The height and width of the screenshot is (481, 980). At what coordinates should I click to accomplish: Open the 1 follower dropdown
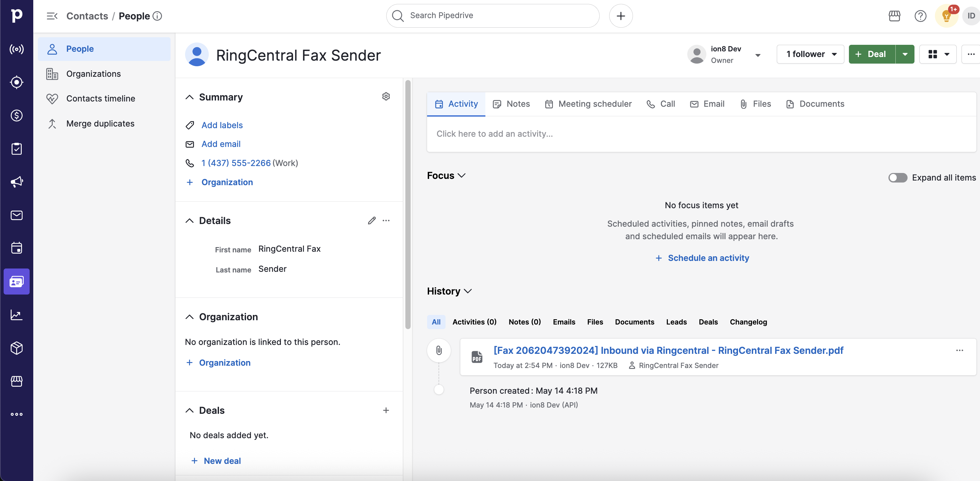[x=810, y=54]
